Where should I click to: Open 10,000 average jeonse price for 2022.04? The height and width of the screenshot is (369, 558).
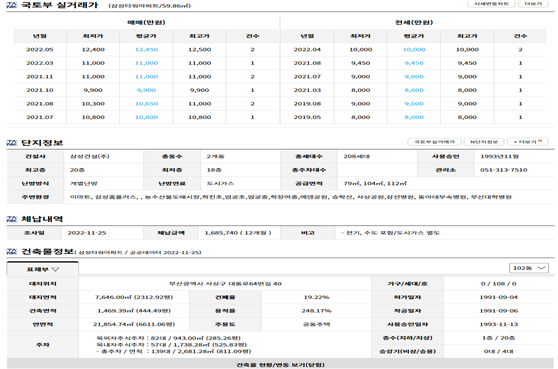[x=414, y=49]
